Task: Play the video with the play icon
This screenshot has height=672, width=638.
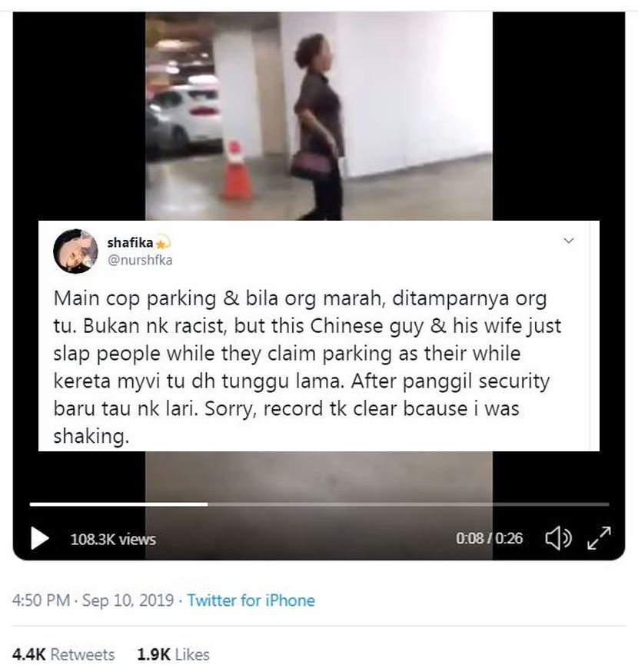Action: (x=39, y=538)
